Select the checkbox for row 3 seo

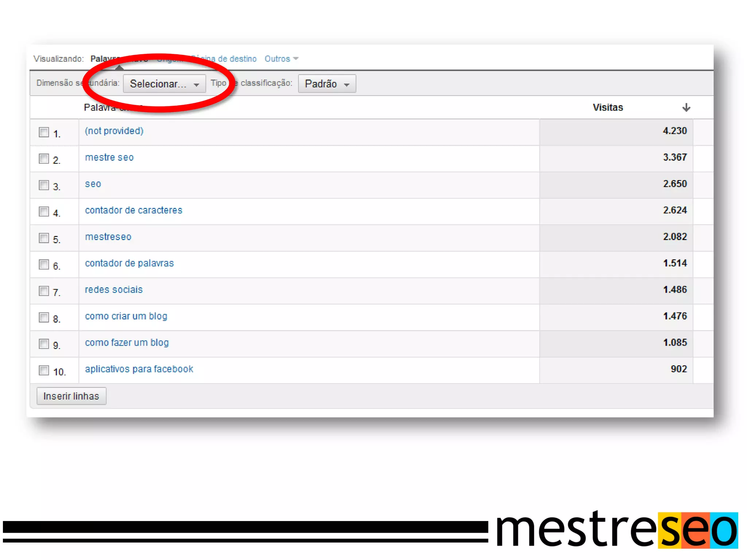pos(44,185)
